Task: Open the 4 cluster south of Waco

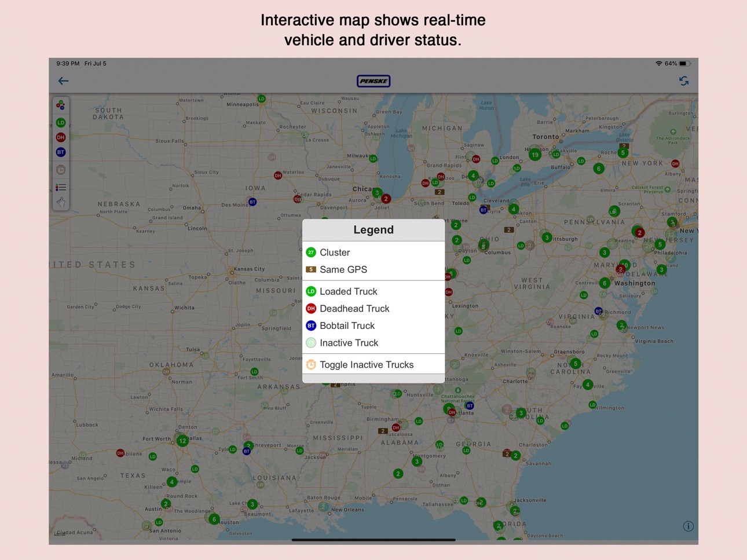Action: pos(171,482)
